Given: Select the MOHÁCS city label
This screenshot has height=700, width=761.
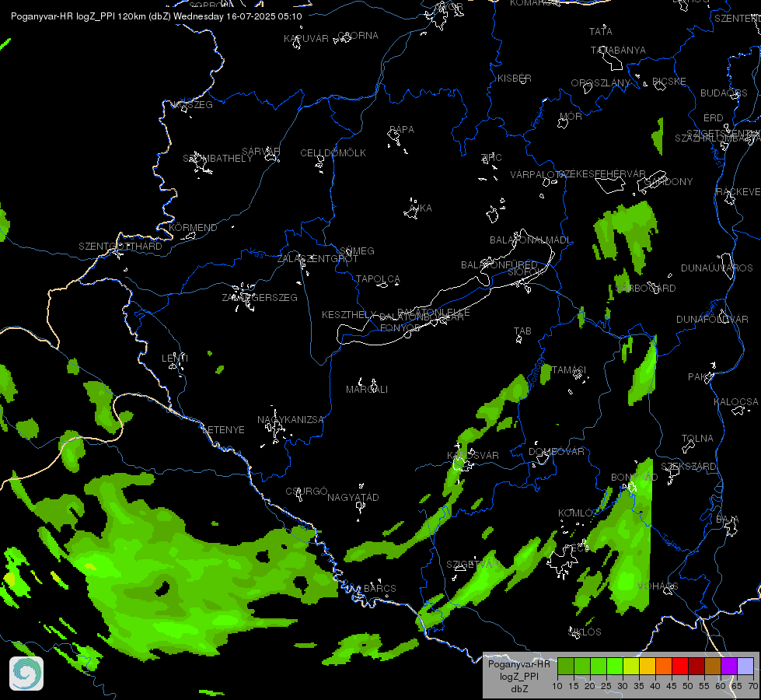Looking at the screenshot, I should (x=657, y=586).
